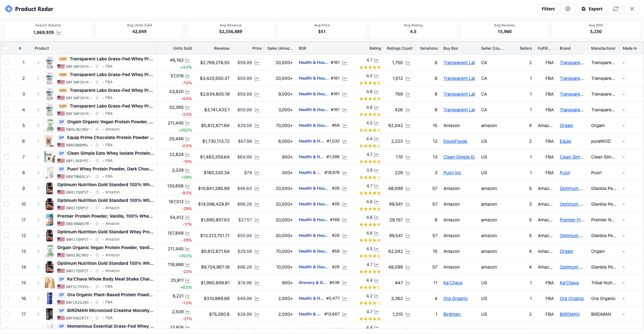Expand Premier Protein row 11 chevron
Image resolution: width=644 pixels, height=334 pixels.
(38, 220)
